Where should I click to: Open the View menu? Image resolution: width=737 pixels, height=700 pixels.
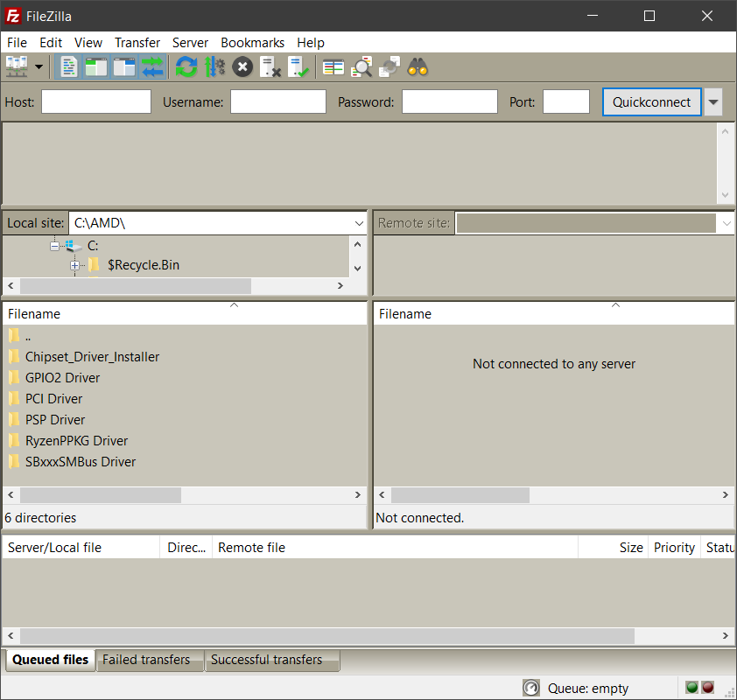pyautogui.click(x=88, y=43)
